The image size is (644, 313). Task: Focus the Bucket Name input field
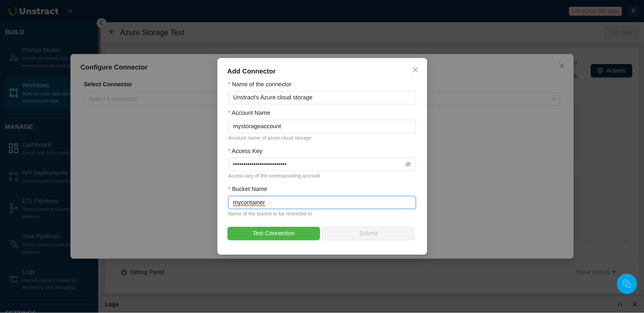click(x=321, y=203)
